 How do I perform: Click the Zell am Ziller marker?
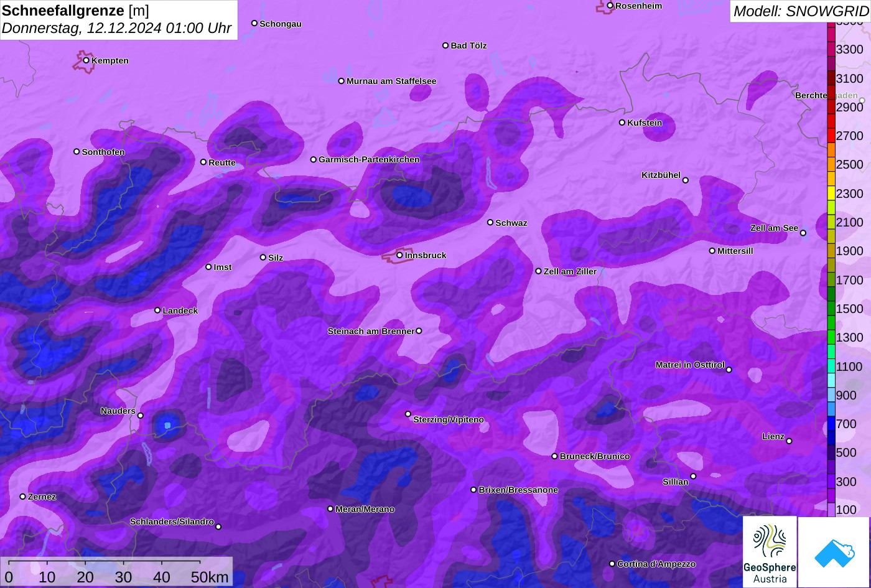[x=538, y=271]
